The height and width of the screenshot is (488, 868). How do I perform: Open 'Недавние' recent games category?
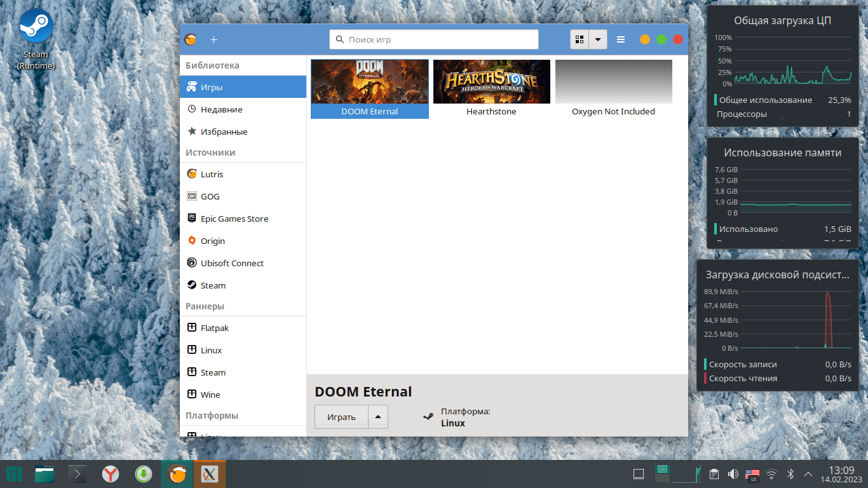tap(243, 109)
